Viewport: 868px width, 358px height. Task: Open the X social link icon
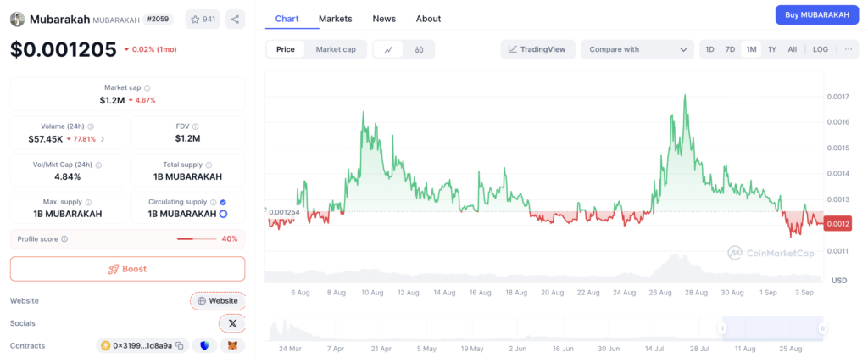coord(232,323)
